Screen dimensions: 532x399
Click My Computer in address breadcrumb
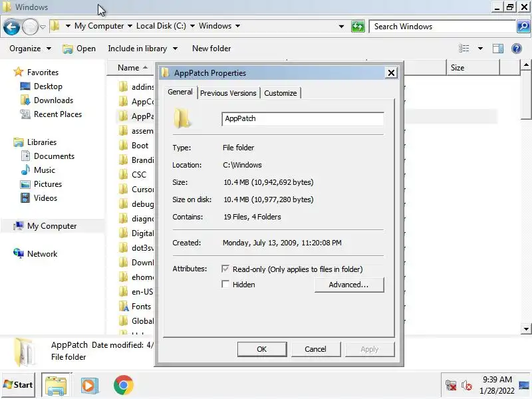point(99,26)
